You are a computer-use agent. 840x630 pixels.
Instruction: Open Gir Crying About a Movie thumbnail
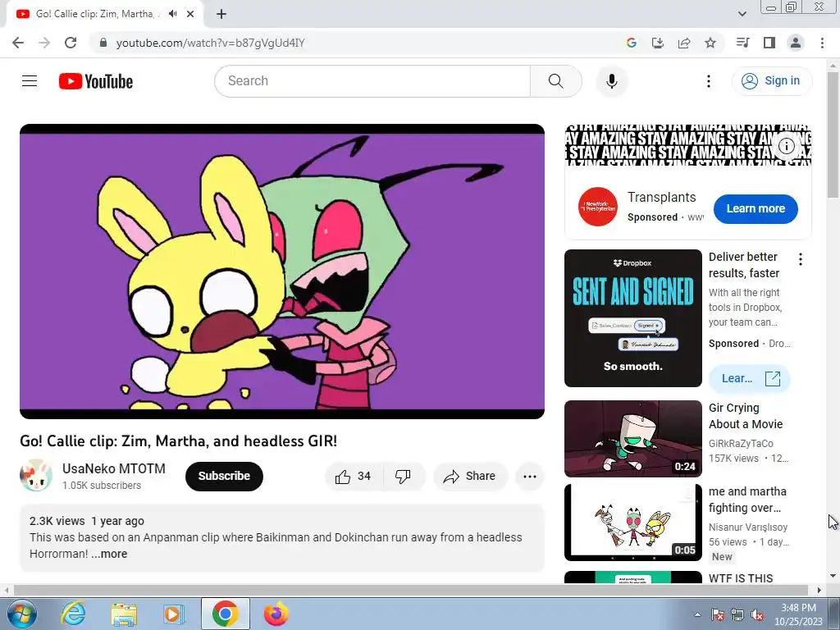[x=632, y=439]
